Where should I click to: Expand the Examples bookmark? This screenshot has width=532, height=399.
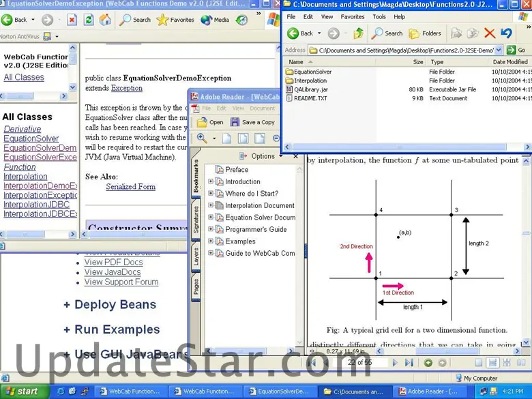211,241
